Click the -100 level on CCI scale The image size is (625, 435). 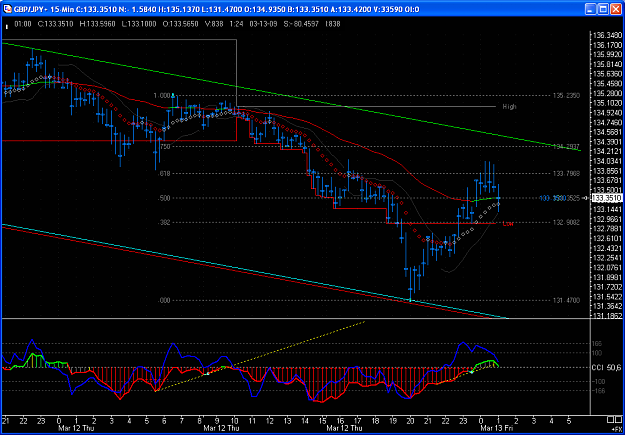click(x=600, y=382)
